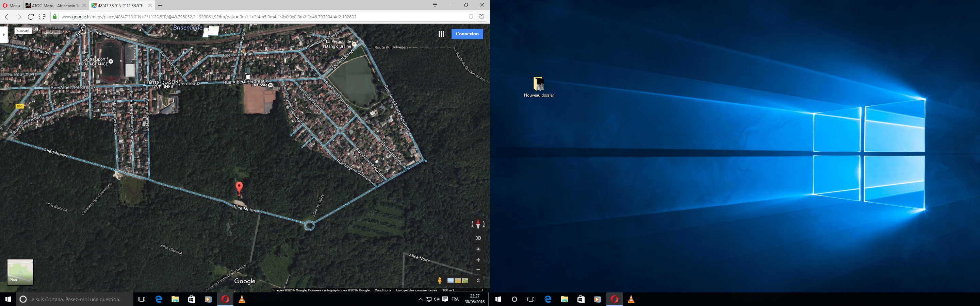
Task: Zoom out on the map
Action: pyautogui.click(x=478, y=270)
